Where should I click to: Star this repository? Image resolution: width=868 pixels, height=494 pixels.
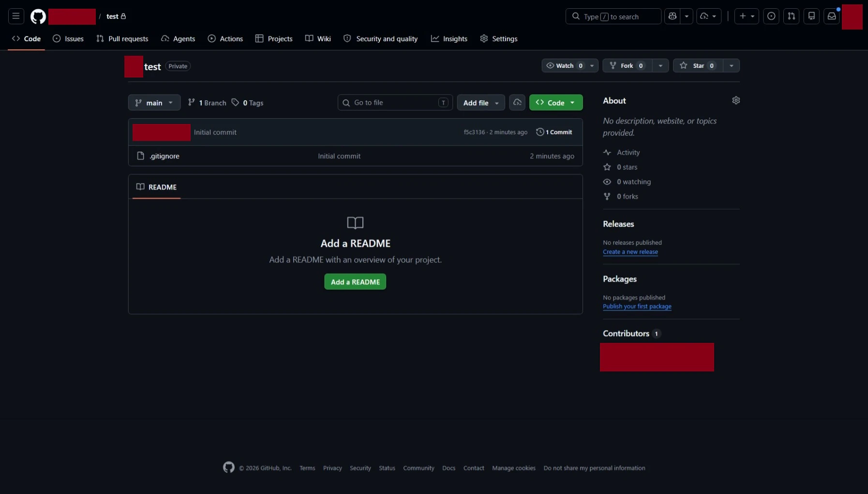tap(698, 65)
